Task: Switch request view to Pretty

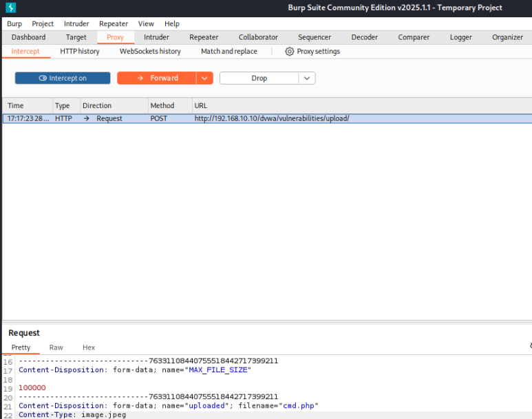Action: [21, 347]
